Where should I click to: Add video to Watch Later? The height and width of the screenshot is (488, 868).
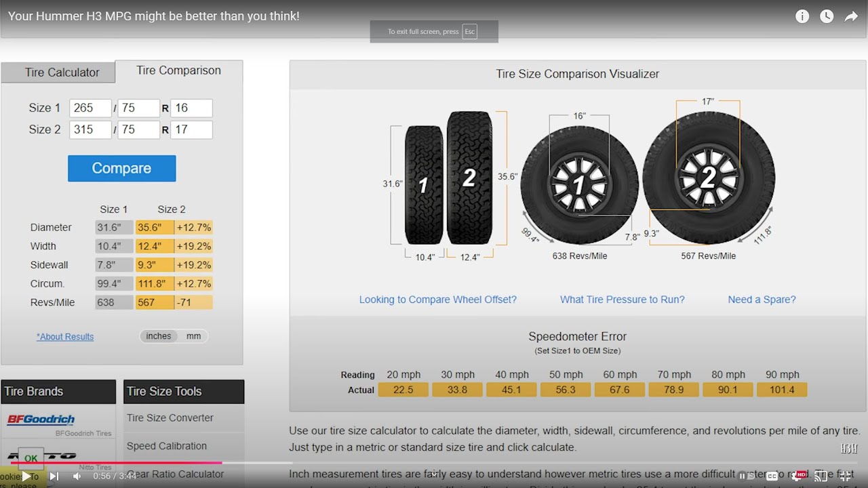[827, 16]
